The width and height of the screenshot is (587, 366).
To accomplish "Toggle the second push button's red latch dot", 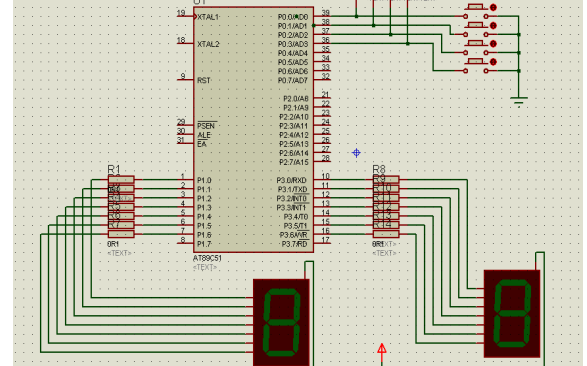I will click(x=493, y=25).
